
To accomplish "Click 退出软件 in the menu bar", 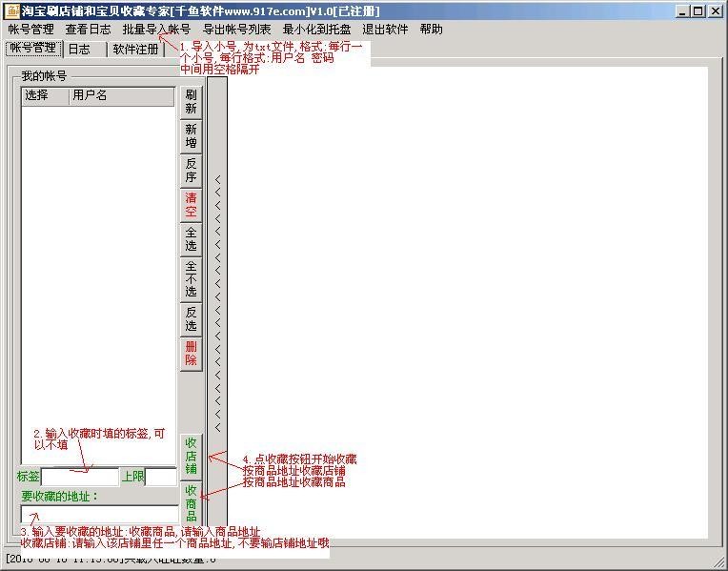I will tap(385, 30).
